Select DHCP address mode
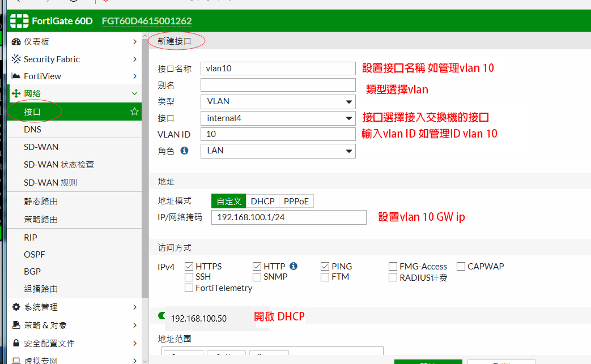This screenshot has width=591, height=364. [263, 201]
